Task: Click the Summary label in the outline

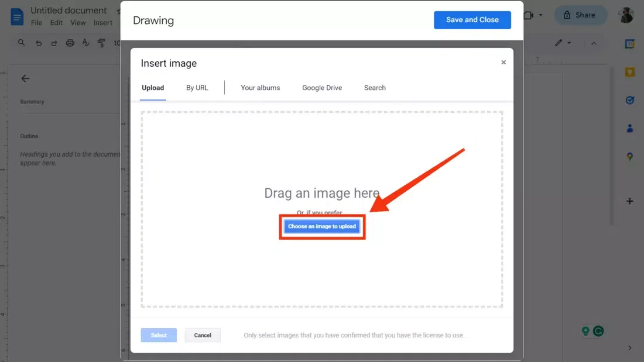Action: click(x=32, y=102)
